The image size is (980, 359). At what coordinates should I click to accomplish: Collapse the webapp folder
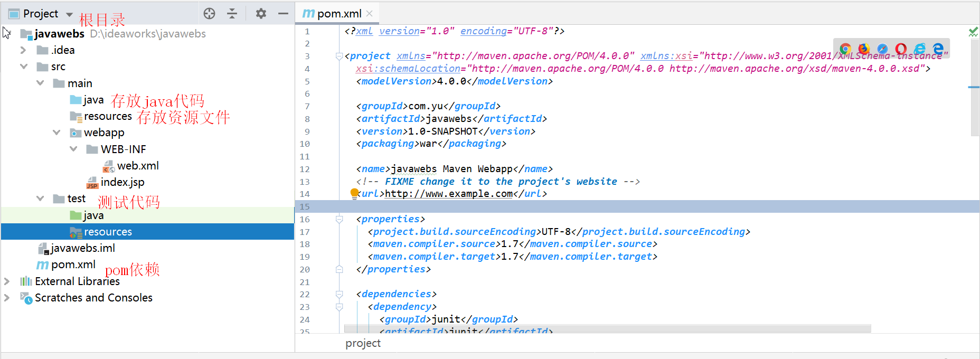[56, 132]
